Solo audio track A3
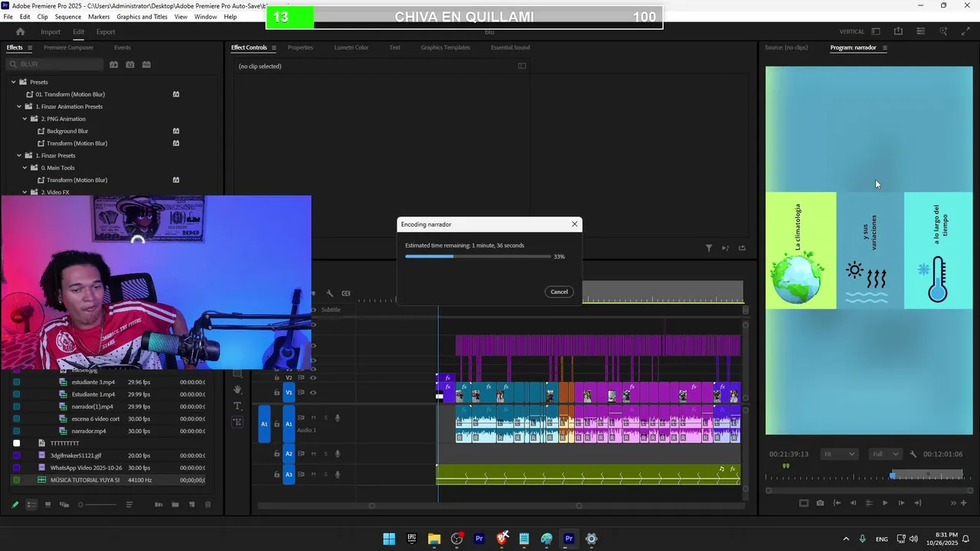980x551 pixels. pyautogui.click(x=325, y=474)
